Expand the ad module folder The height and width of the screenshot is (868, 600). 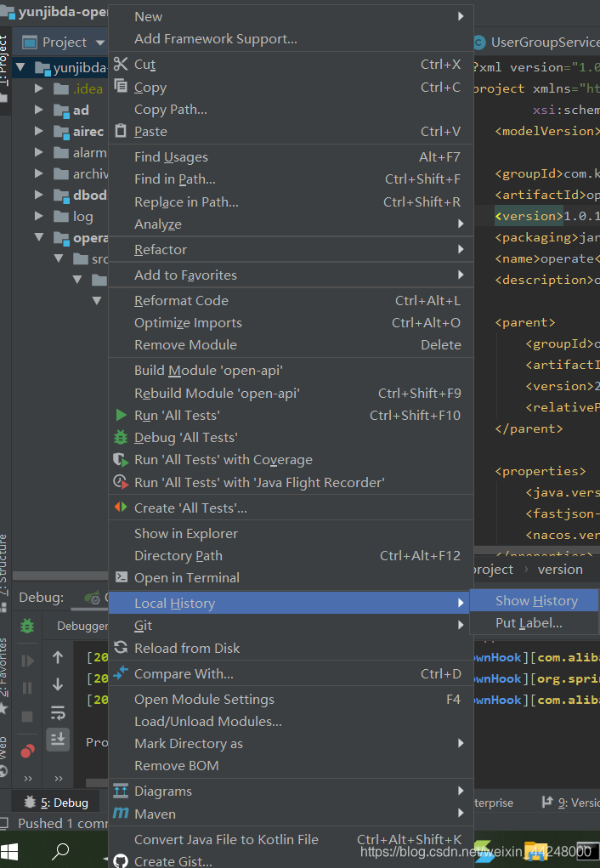(39, 110)
